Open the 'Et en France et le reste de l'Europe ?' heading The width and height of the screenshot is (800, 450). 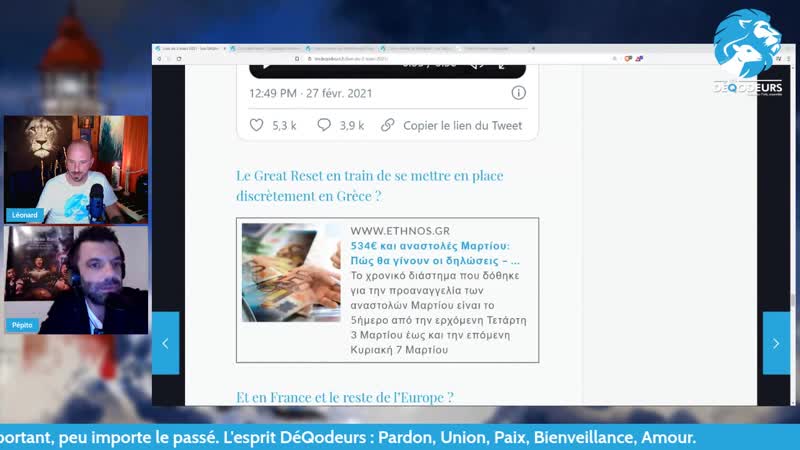click(344, 397)
